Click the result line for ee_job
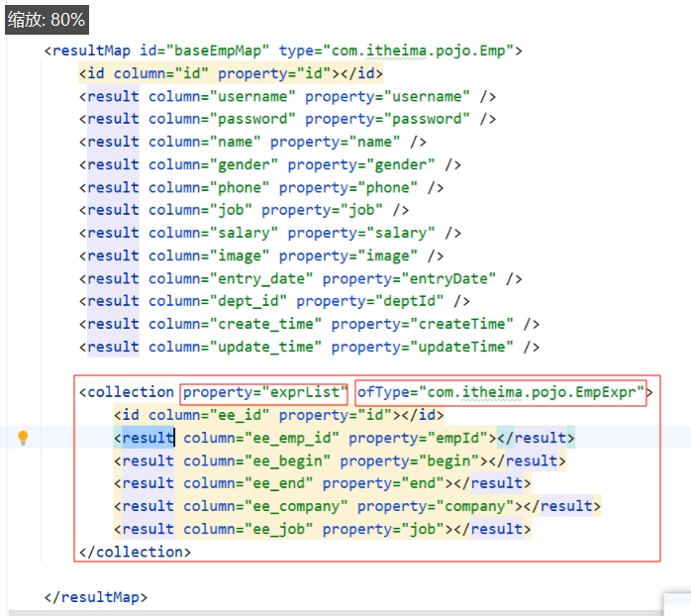The image size is (691, 616). [x=322, y=529]
